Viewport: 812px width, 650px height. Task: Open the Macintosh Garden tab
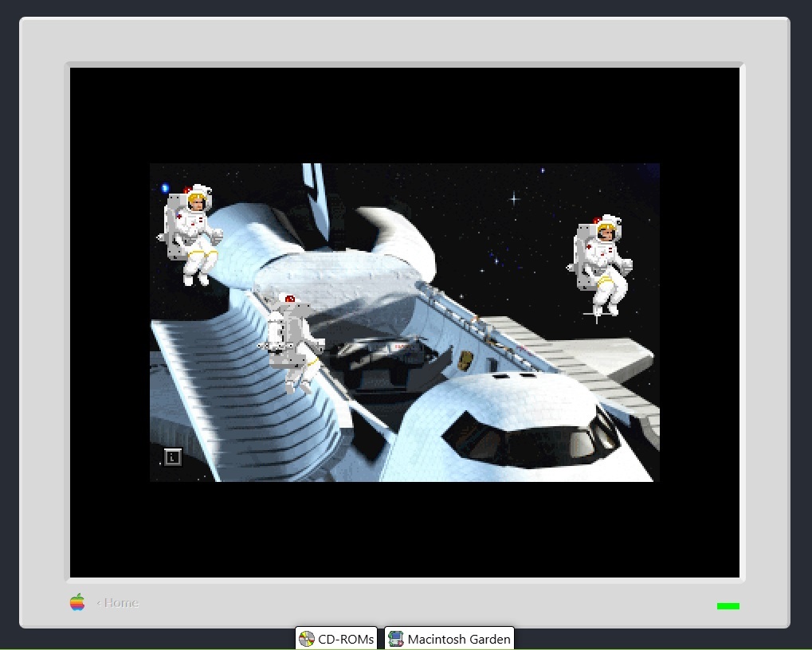tap(449, 639)
